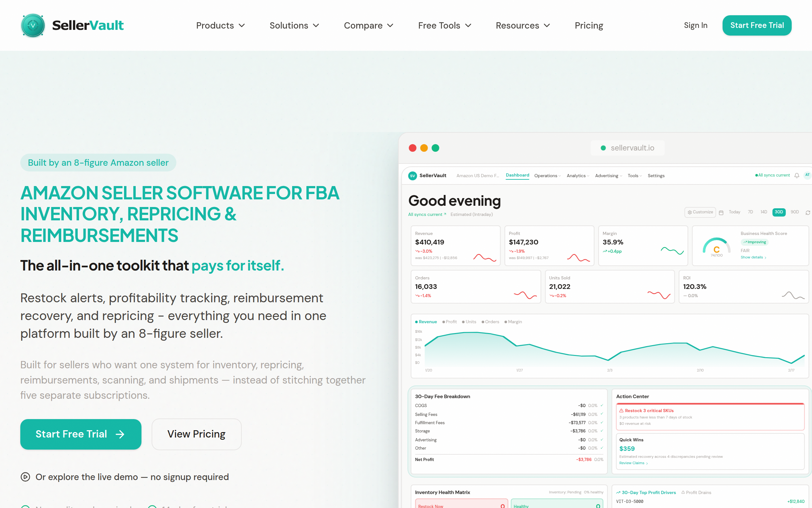Click the All syncs current status in topbar
This screenshot has height=508, width=812.
click(772, 175)
